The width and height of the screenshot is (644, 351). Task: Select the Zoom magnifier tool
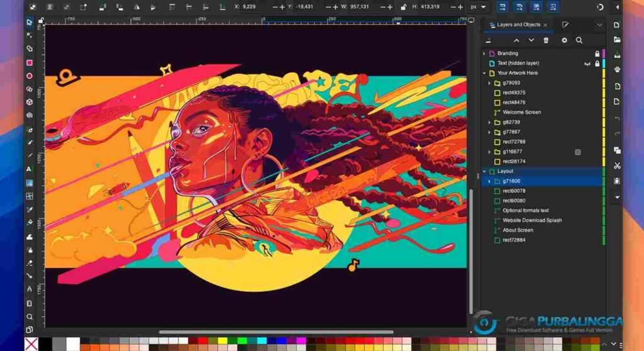(29, 317)
